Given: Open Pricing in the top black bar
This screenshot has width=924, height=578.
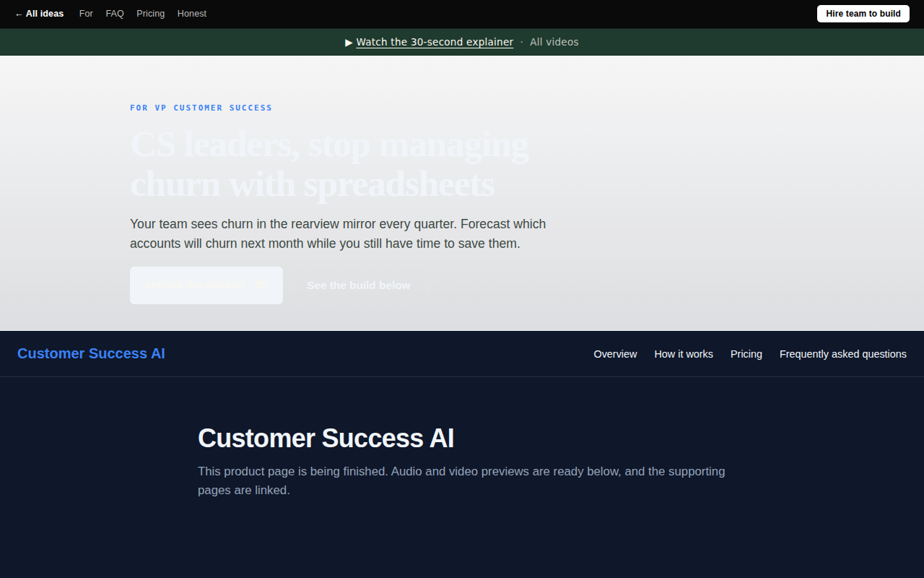Looking at the screenshot, I should (x=150, y=14).
